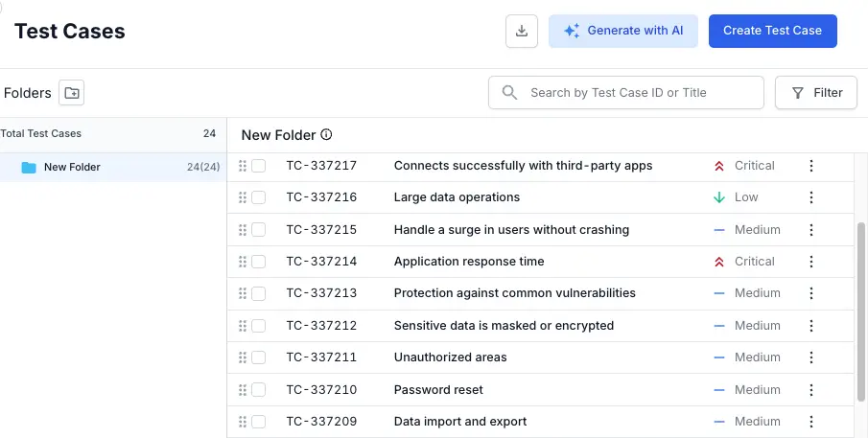Viewport: 868px width, 438px height.
Task: Click the vertical scrollbar in test list
Action: pyautogui.click(x=860, y=307)
